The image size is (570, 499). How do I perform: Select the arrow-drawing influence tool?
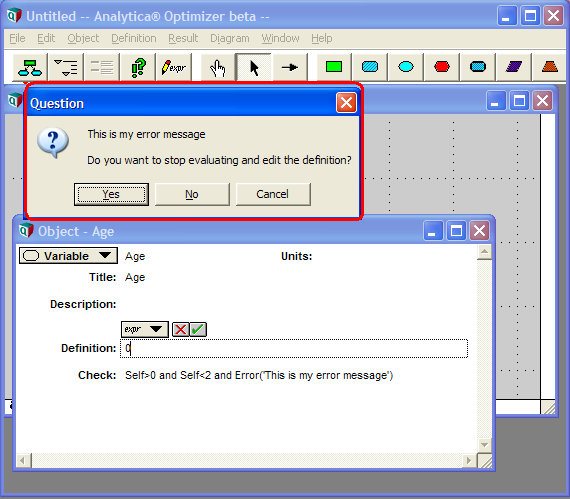coord(290,67)
